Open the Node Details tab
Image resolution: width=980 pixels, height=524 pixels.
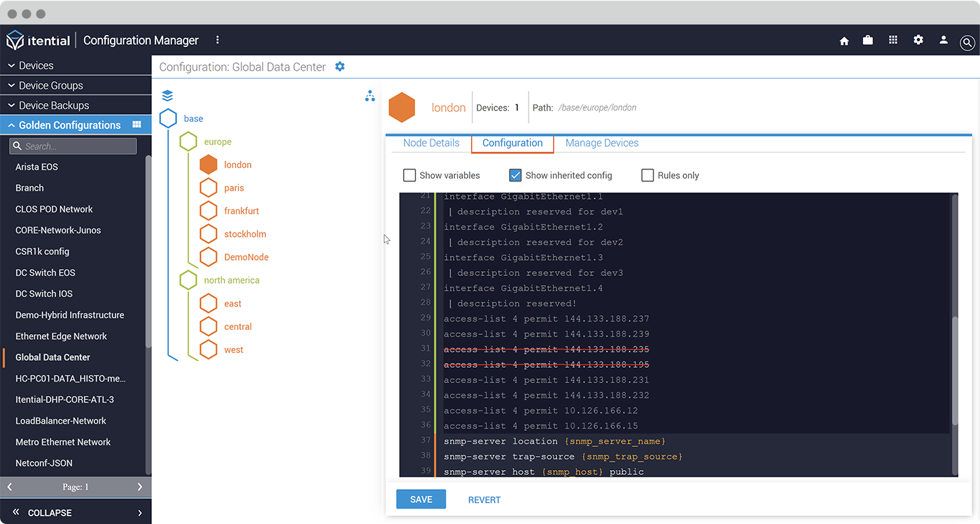pyautogui.click(x=431, y=142)
